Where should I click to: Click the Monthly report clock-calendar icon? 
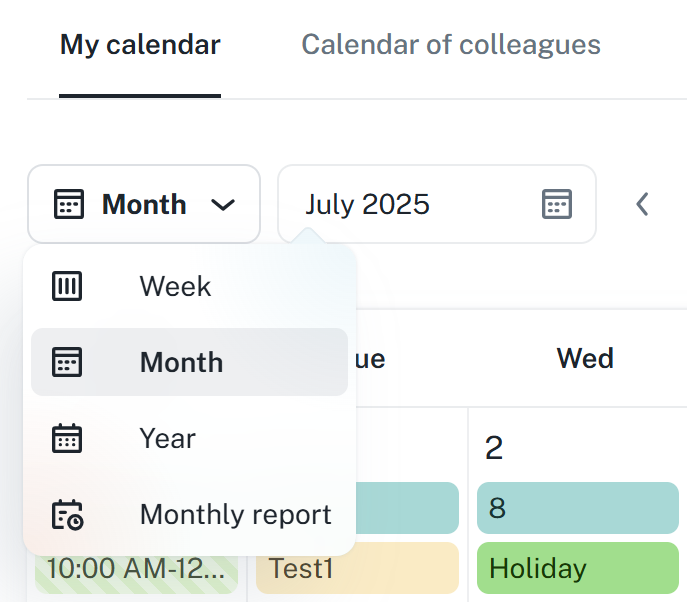pyautogui.click(x=67, y=514)
